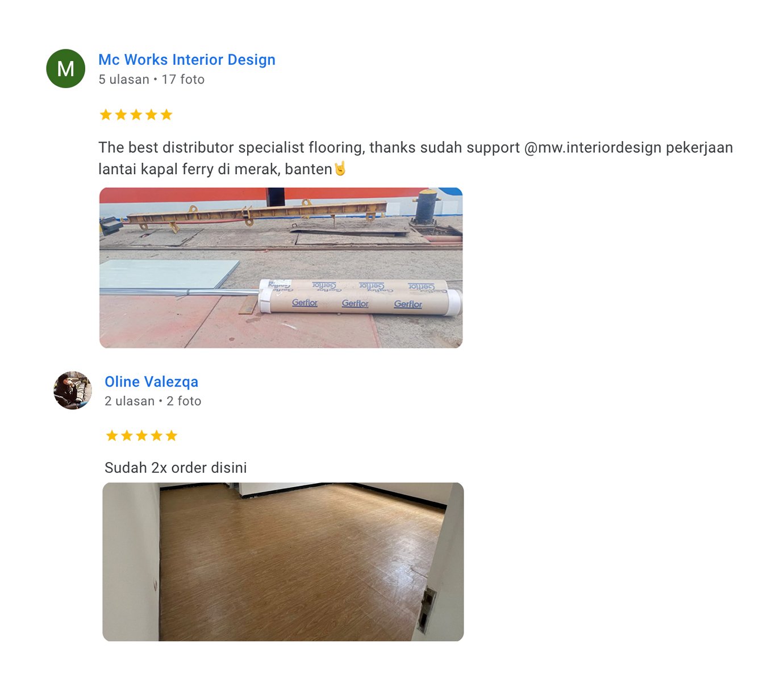Click 'The best distributor specialist flooring' review text

point(231,148)
